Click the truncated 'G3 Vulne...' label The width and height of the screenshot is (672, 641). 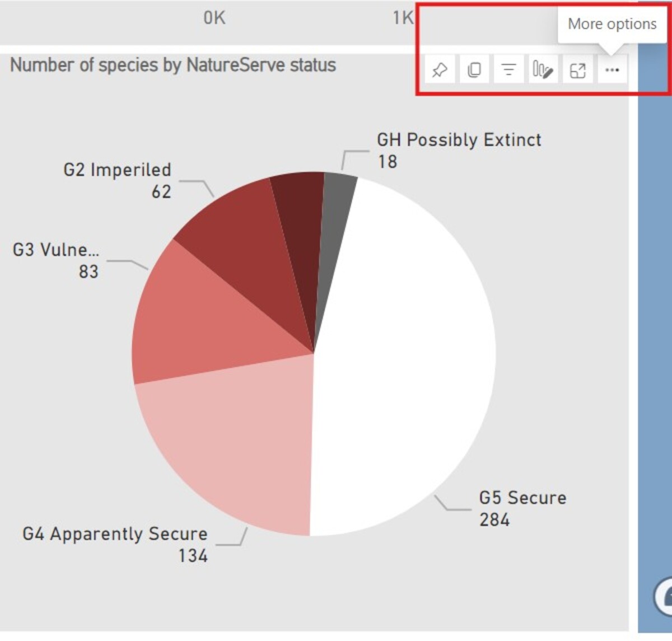click(x=55, y=250)
